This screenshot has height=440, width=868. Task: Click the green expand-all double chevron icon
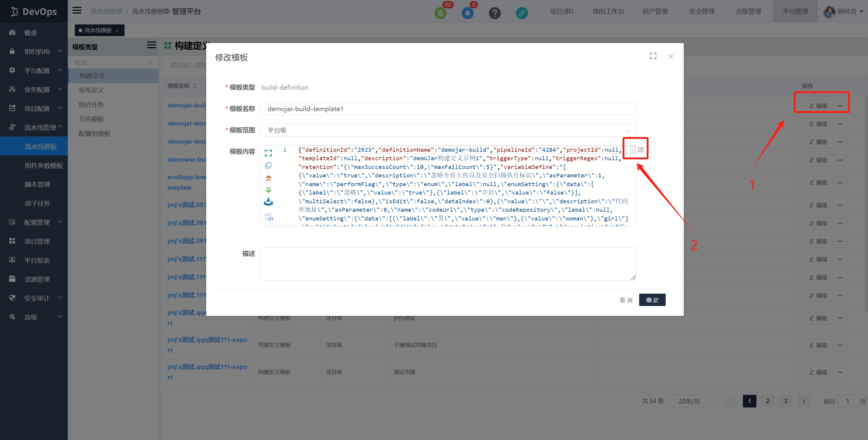(x=268, y=190)
